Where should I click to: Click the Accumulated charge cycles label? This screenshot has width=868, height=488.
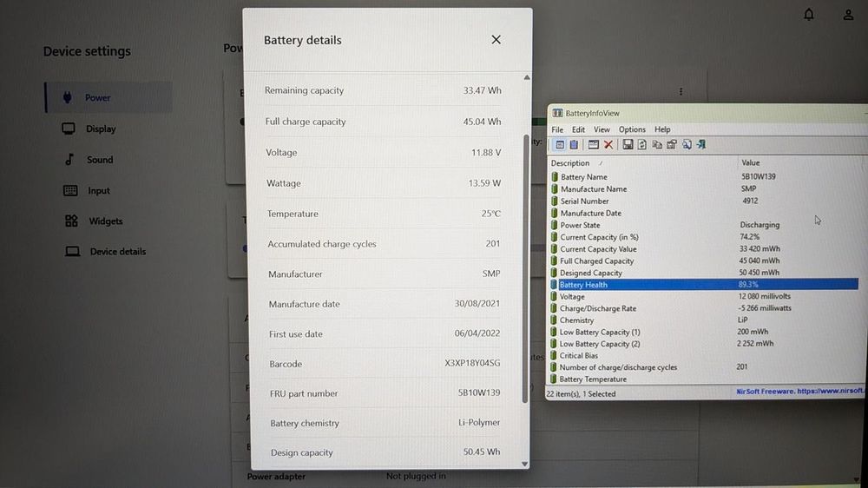point(322,244)
